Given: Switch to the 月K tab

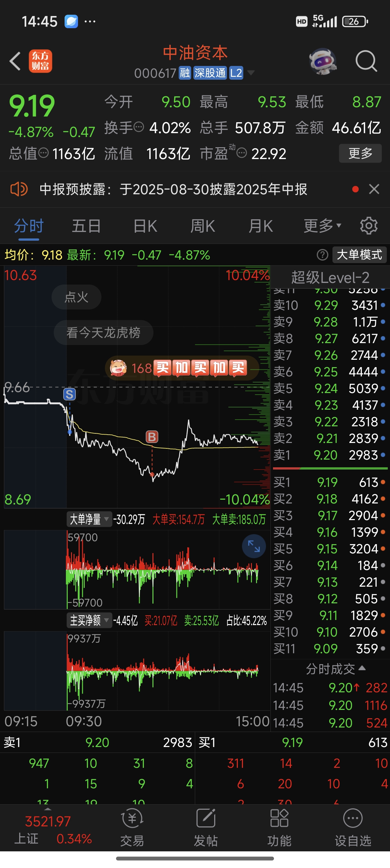Looking at the screenshot, I should (x=261, y=226).
